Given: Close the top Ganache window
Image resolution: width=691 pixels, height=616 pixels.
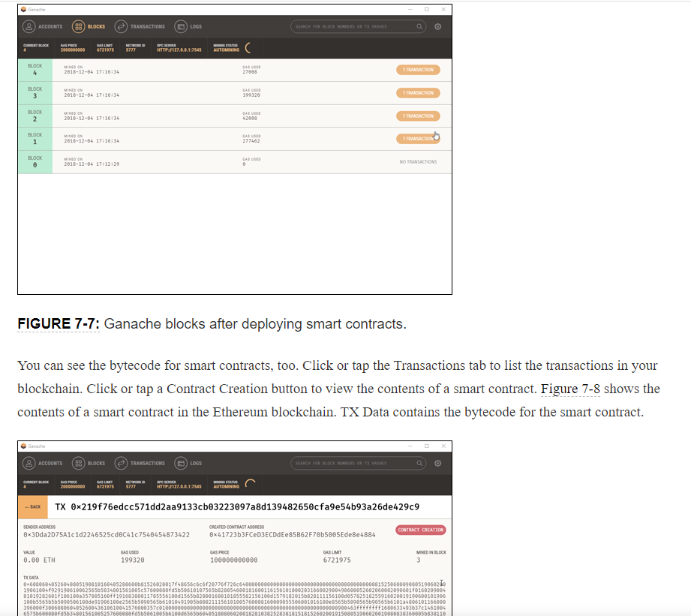Looking at the screenshot, I should click(443, 9).
